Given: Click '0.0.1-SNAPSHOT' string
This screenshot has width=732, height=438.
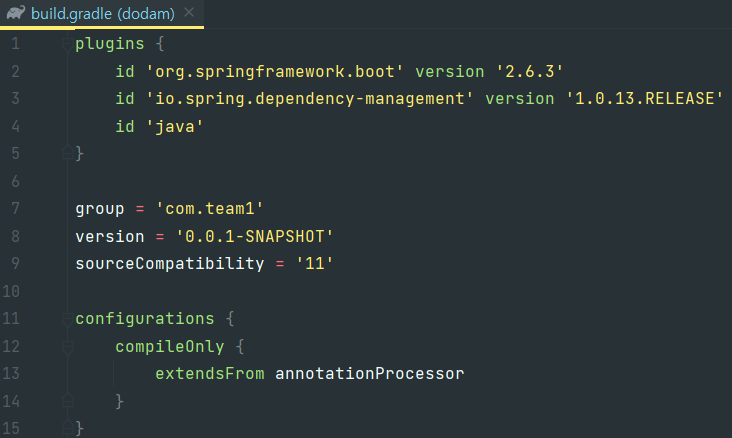Looking at the screenshot, I should tap(254, 236).
